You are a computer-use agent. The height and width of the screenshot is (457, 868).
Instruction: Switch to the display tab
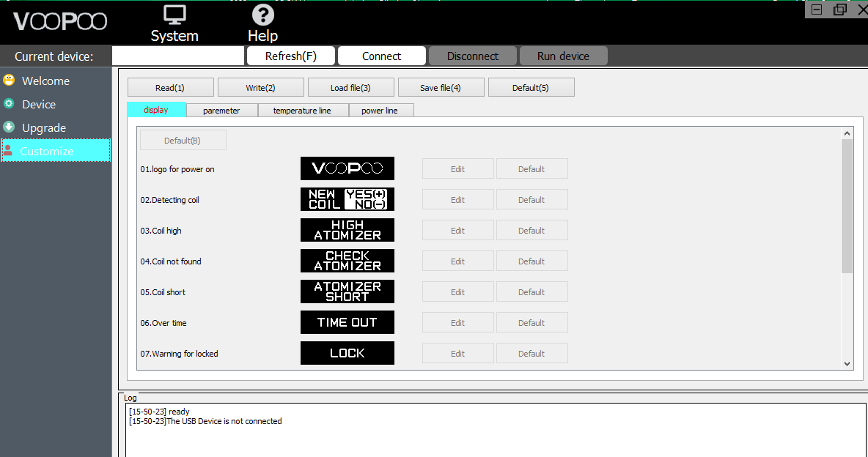click(x=156, y=110)
